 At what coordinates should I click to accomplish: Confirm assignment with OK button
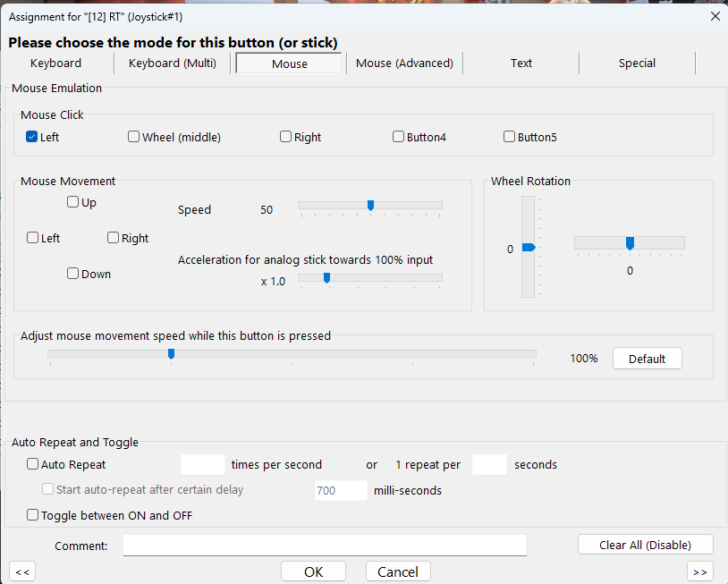313,571
